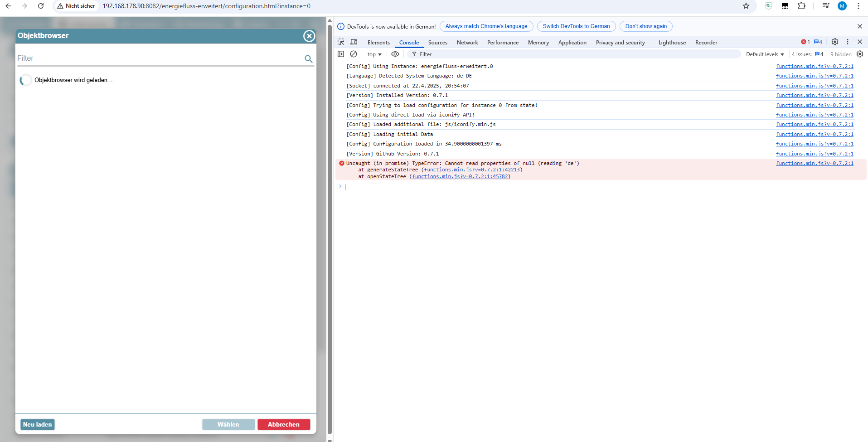Image resolution: width=868 pixels, height=442 pixels.
Task: Close the DevTools panel
Action: click(860, 42)
